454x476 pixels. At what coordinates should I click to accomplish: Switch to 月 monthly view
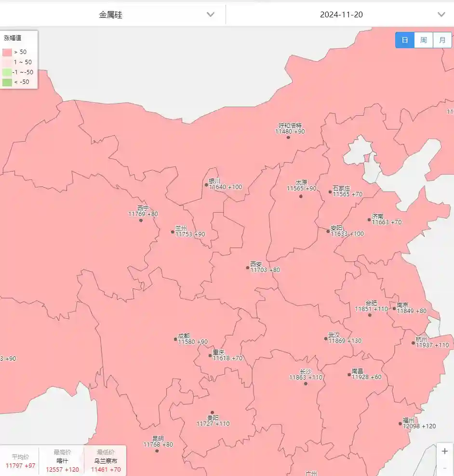click(442, 40)
